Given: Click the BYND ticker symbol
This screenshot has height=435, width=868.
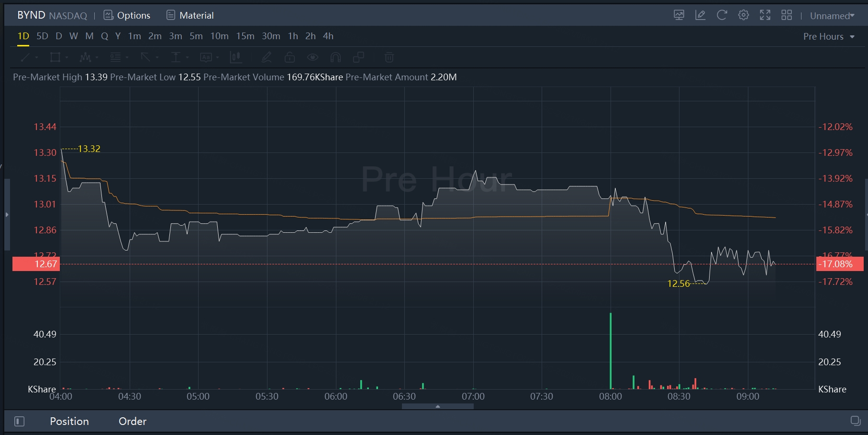Looking at the screenshot, I should [31, 15].
